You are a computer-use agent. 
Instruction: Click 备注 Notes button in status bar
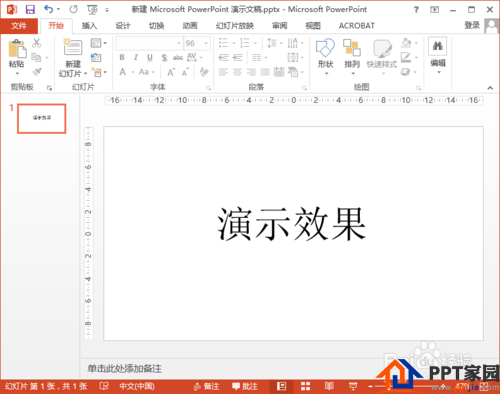(207, 386)
